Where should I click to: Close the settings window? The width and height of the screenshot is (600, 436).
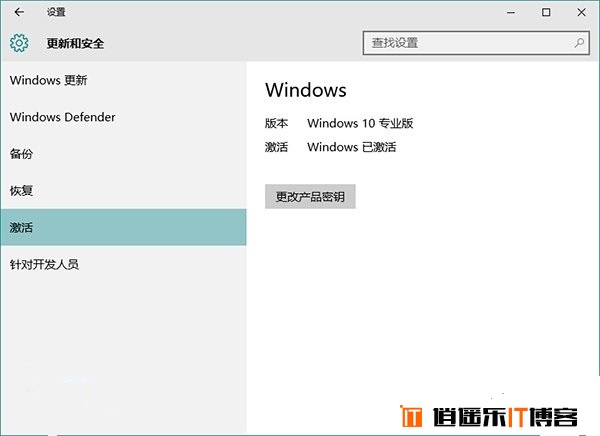581,12
